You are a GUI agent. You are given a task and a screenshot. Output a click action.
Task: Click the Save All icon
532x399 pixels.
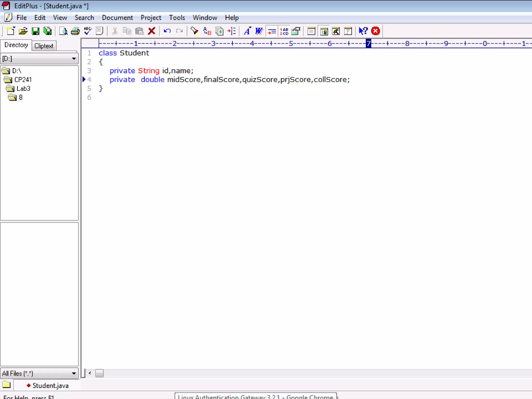[48, 31]
